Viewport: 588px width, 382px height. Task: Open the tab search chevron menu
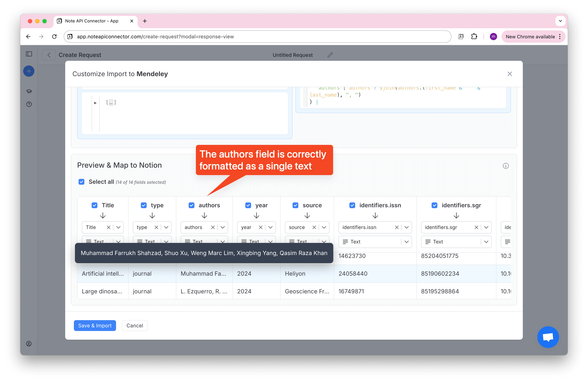click(560, 21)
